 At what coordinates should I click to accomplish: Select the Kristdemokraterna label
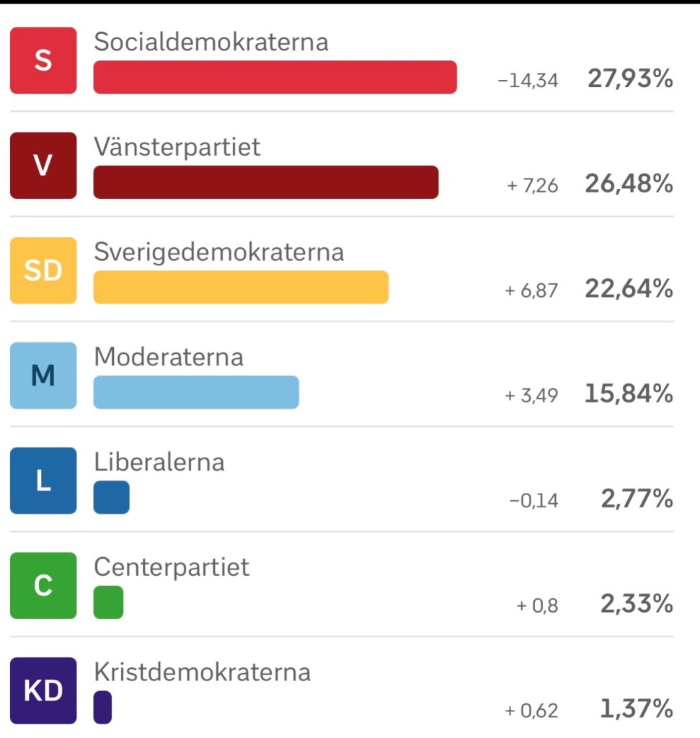tap(203, 672)
